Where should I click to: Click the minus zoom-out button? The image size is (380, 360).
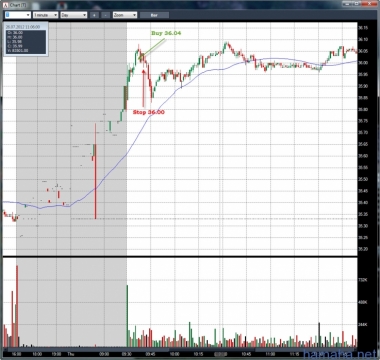point(105,15)
